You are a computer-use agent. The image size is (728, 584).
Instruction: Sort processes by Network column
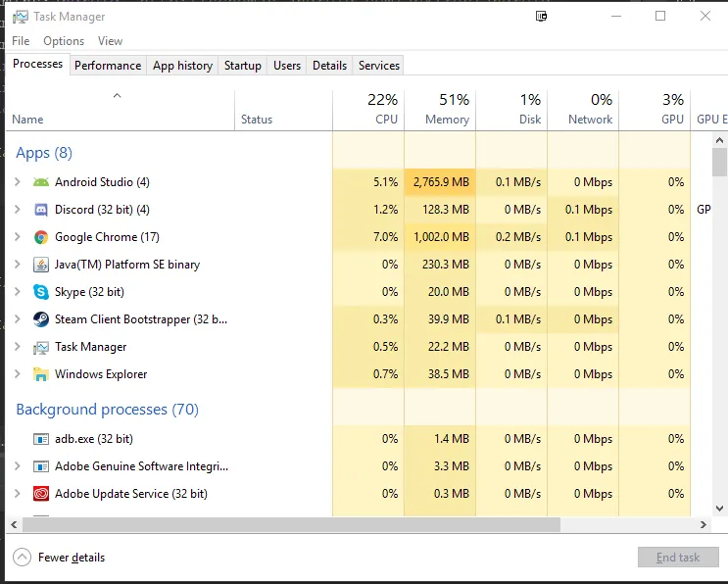(x=583, y=111)
